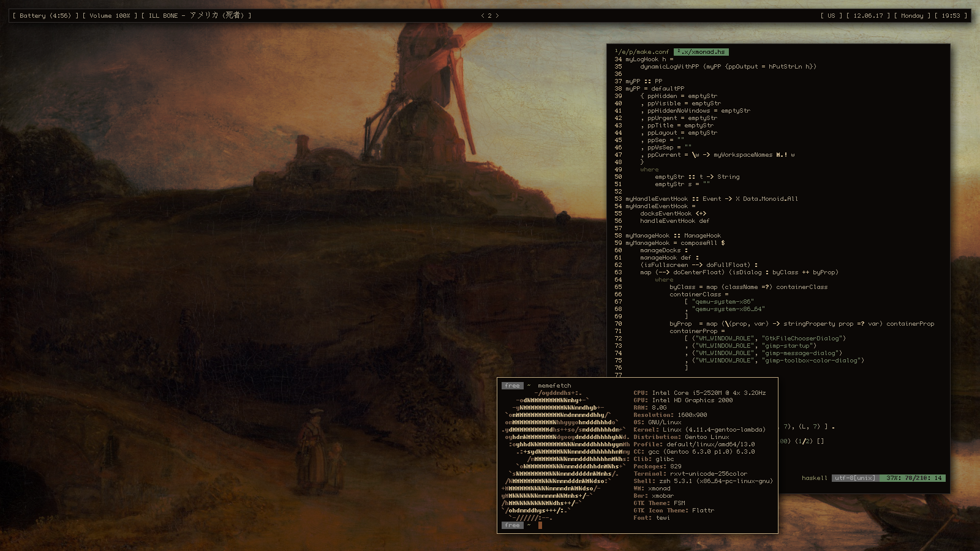The image size is (980, 551).
Task: Click the haskell filetype in vim statusline
Action: (814, 478)
